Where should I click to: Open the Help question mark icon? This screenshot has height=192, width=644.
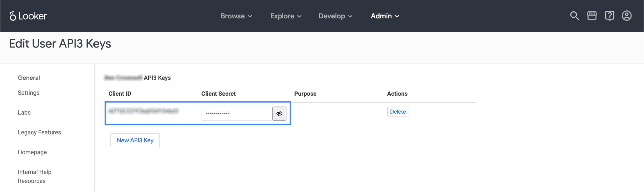609,16
